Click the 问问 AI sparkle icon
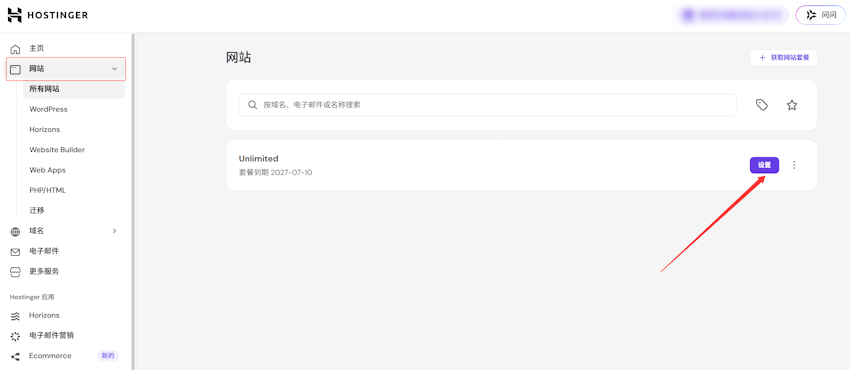 coord(811,15)
